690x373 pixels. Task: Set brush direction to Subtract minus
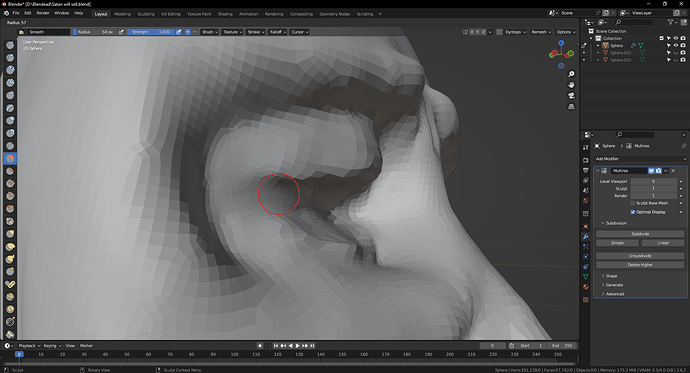195,32
